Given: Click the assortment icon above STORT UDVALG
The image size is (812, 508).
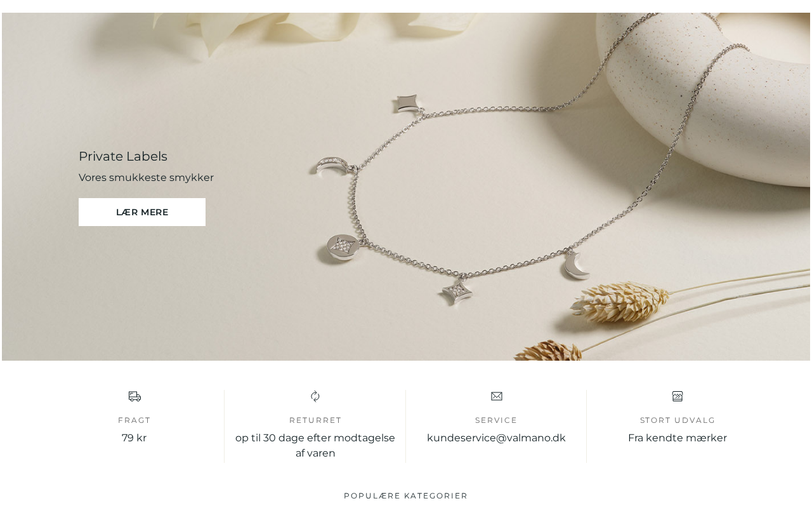Looking at the screenshot, I should click(678, 396).
